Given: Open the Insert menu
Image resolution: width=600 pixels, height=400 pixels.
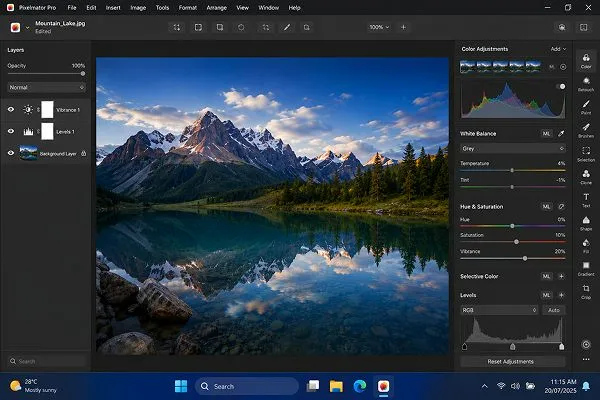Looking at the screenshot, I should (x=113, y=8).
